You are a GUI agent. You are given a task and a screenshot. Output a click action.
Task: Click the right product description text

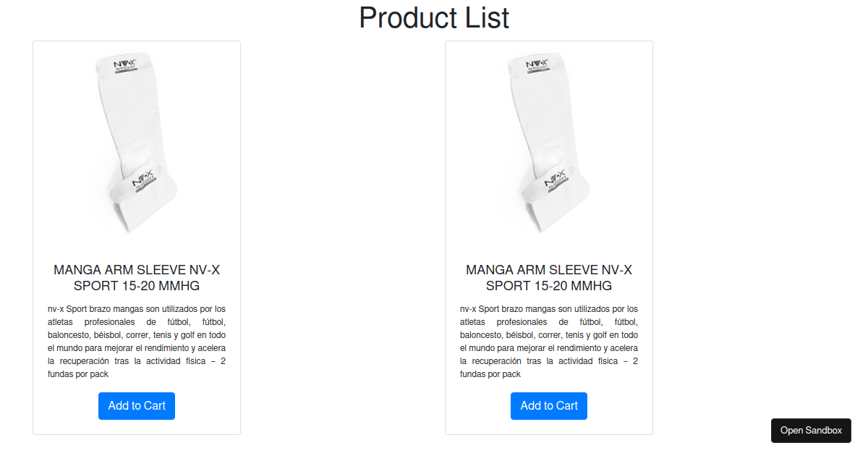[x=548, y=340]
